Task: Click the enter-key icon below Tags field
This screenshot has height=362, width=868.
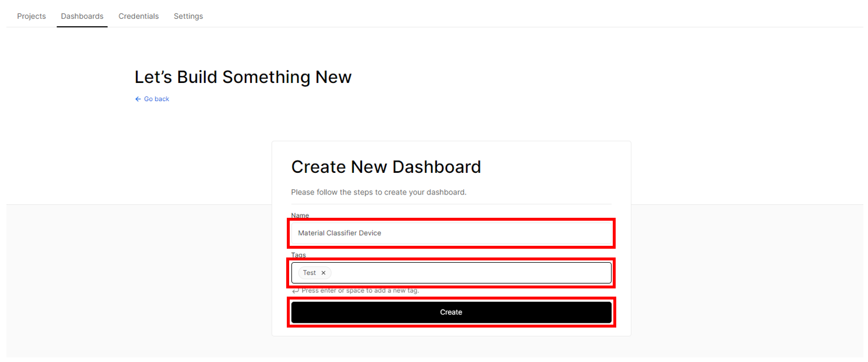Action: [296, 290]
